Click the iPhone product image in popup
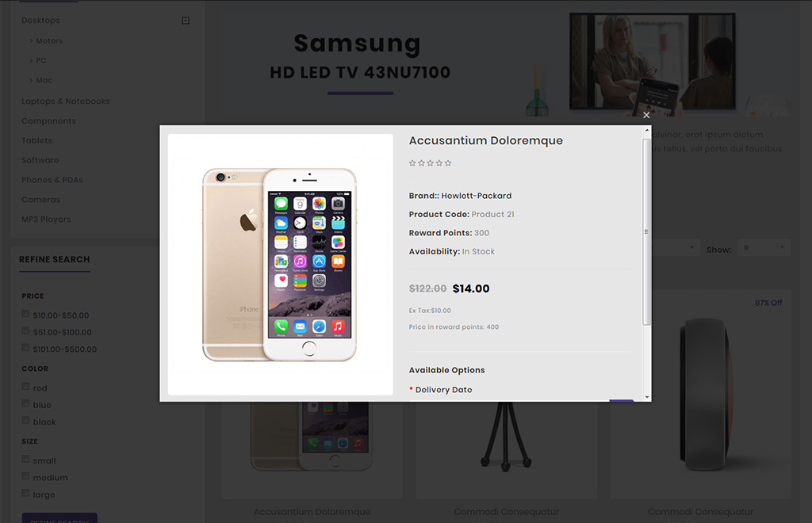Screen dimensions: 812x523 pos(280,265)
